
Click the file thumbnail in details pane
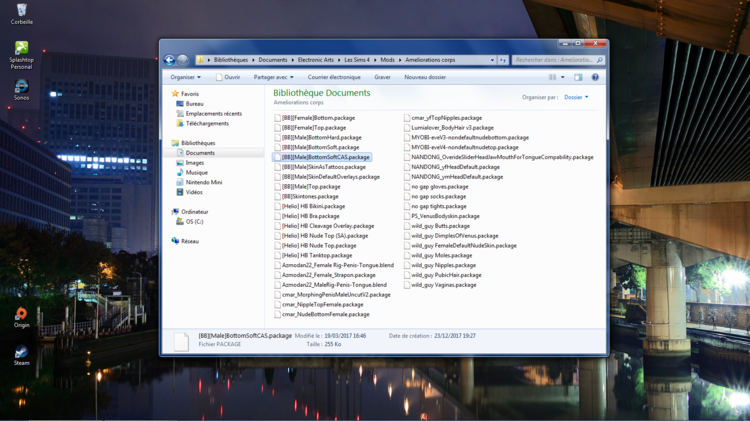coord(181,341)
